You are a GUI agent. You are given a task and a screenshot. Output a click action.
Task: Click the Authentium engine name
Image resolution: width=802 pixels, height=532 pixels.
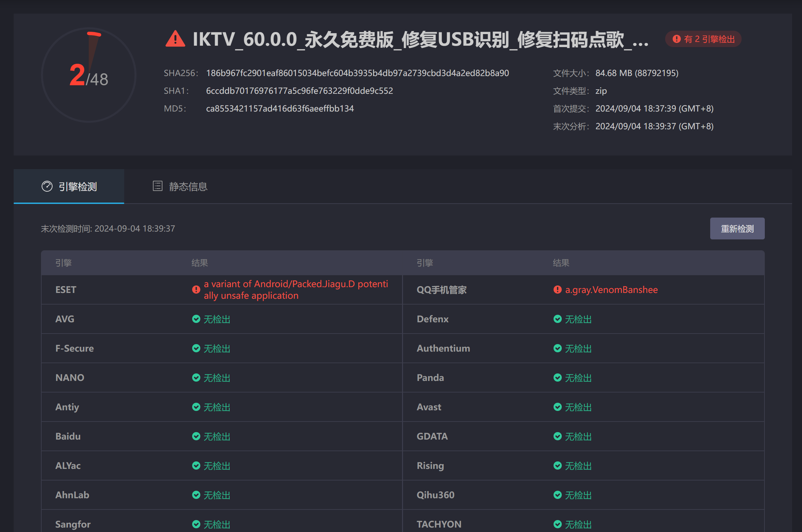pyautogui.click(x=443, y=348)
